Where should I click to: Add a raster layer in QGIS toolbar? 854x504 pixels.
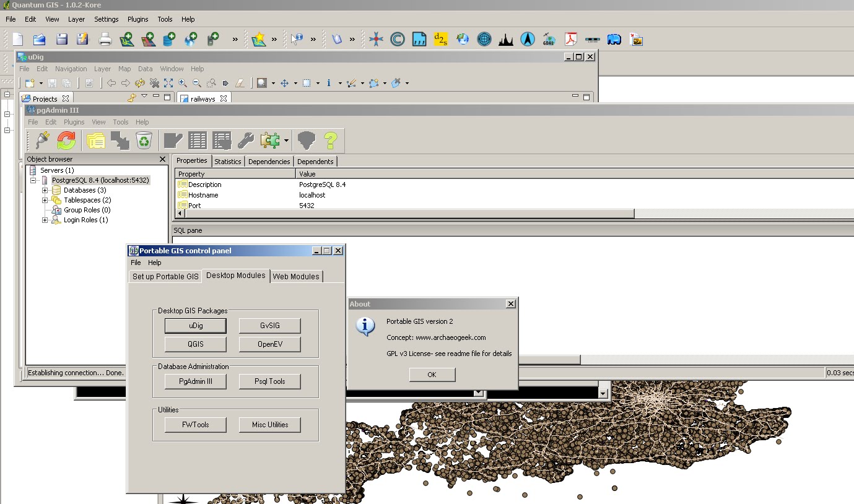click(148, 40)
